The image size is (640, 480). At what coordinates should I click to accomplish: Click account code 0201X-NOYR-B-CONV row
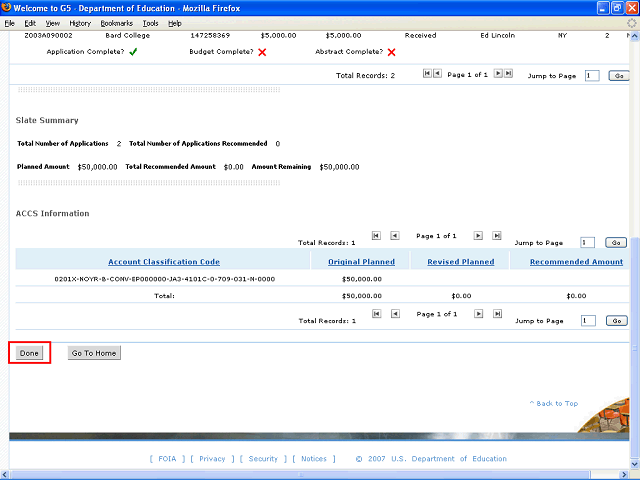click(164, 279)
